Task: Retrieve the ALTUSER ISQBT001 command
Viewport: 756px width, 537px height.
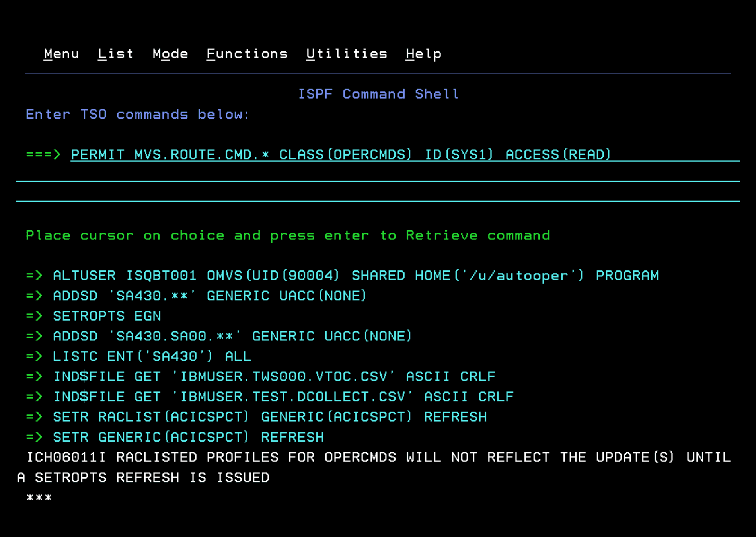Action: pyautogui.click(x=355, y=276)
